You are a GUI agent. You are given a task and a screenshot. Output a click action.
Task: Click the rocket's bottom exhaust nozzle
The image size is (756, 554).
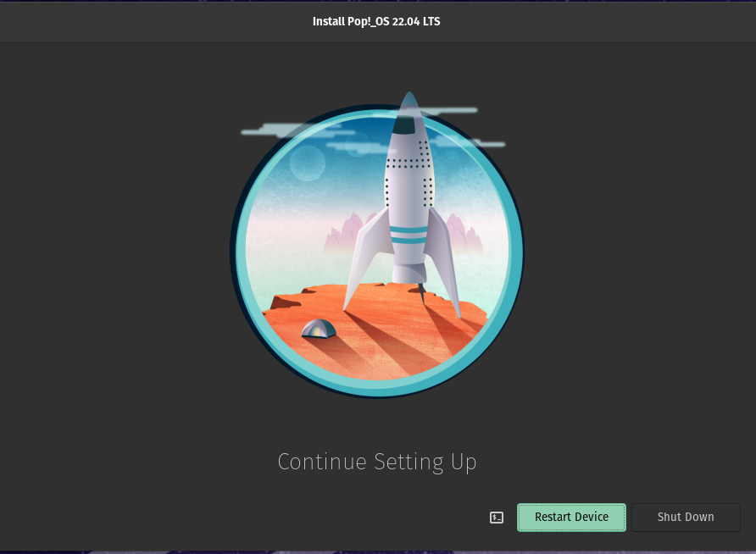pyautogui.click(x=409, y=274)
